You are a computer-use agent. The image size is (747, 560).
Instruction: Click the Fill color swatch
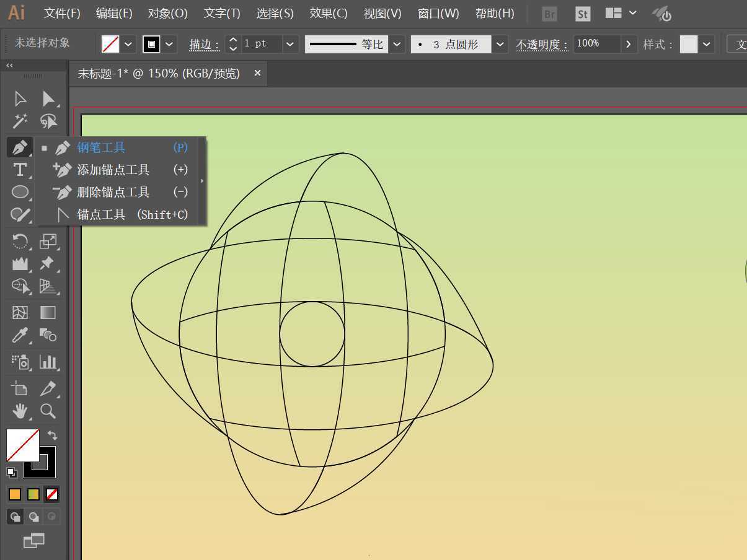22,445
